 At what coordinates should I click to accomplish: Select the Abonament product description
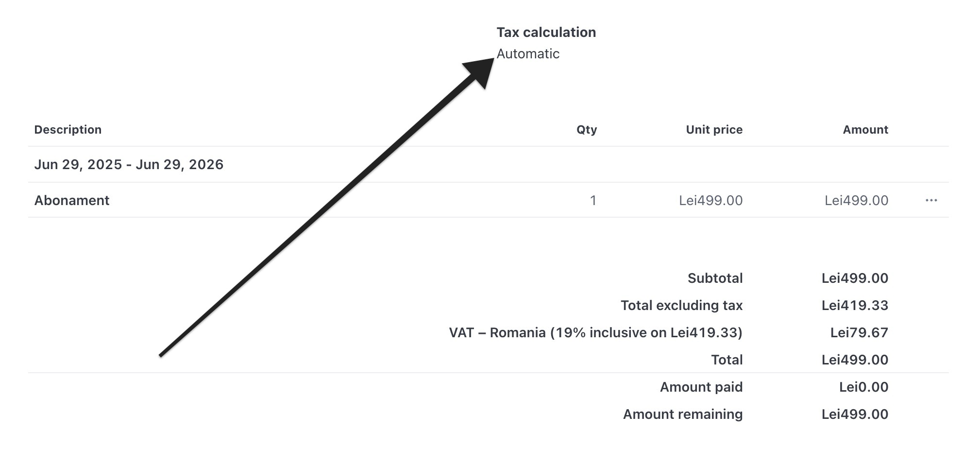point(72,200)
